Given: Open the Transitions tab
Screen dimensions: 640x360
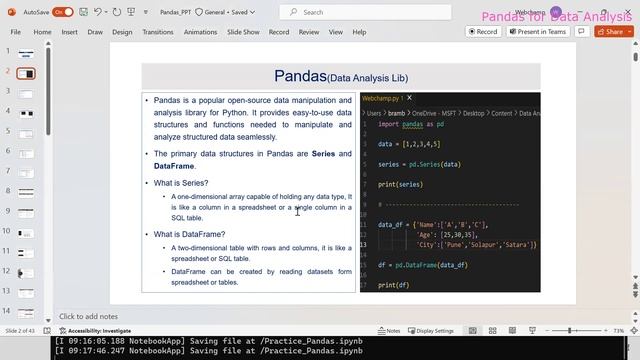Looking at the screenshot, I should pyautogui.click(x=158, y=32).
